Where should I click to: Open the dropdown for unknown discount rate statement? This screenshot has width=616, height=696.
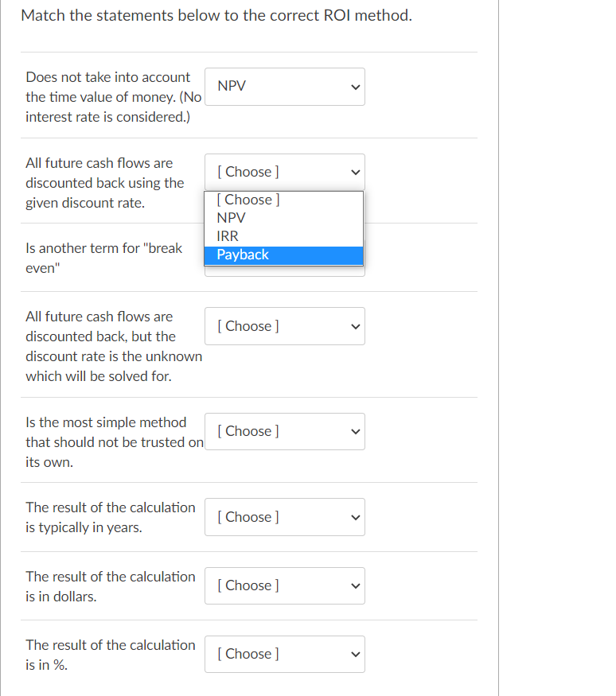(x=285, y=326)
